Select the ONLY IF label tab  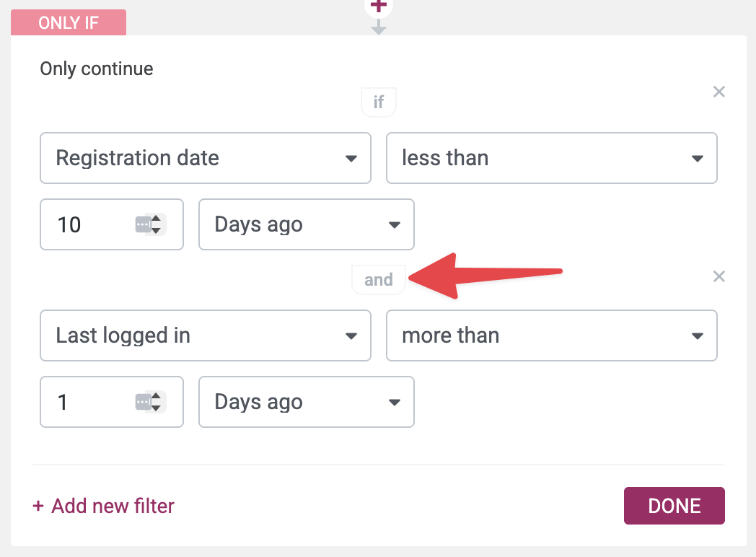click(x=69, y=23)
